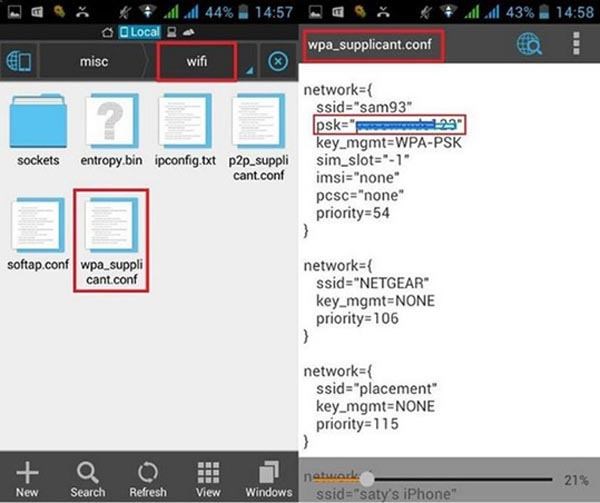Select the wifi folder breadcrumb
The width and height of the screenshot is (600, 503).
tap(197, 61)
